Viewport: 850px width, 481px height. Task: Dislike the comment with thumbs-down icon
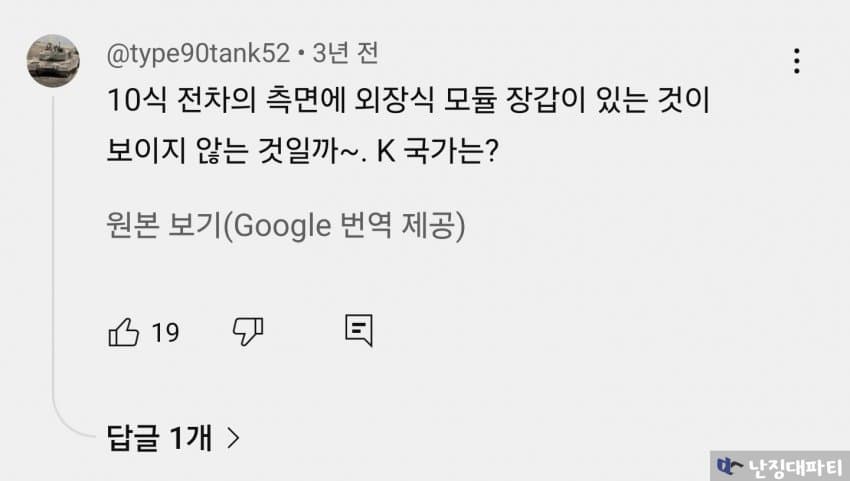click(247, 332)
